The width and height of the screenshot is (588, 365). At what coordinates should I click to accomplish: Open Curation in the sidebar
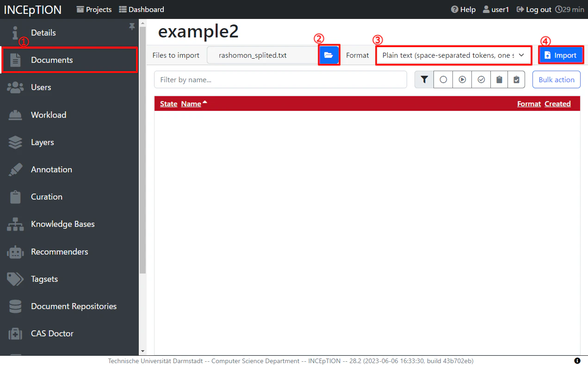point(69,196)
